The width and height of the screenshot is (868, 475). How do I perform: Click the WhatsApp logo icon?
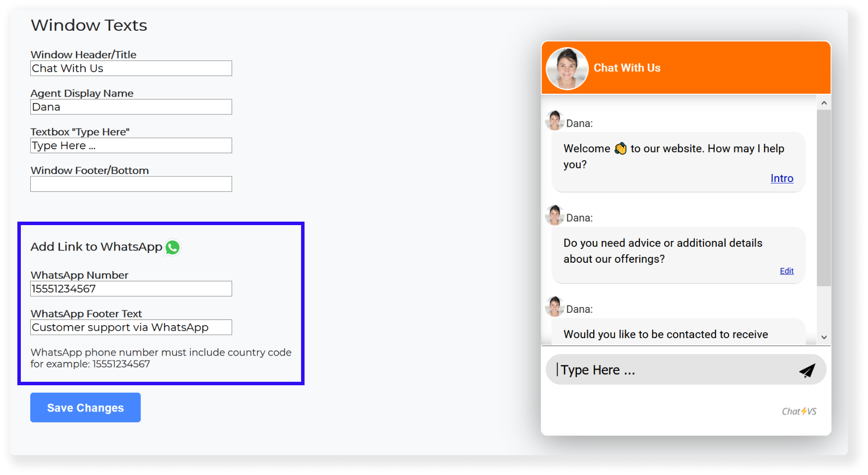coord(173,247)
